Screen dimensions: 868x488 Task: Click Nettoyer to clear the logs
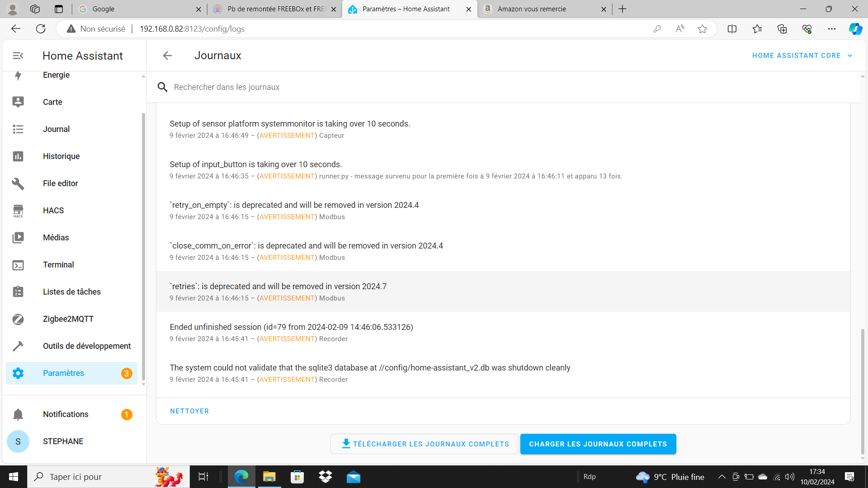pyautogui.click(x=189, y=411)
